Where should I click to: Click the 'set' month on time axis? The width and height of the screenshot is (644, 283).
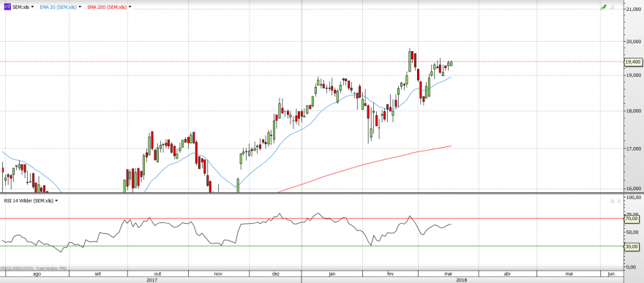[98, 273]
